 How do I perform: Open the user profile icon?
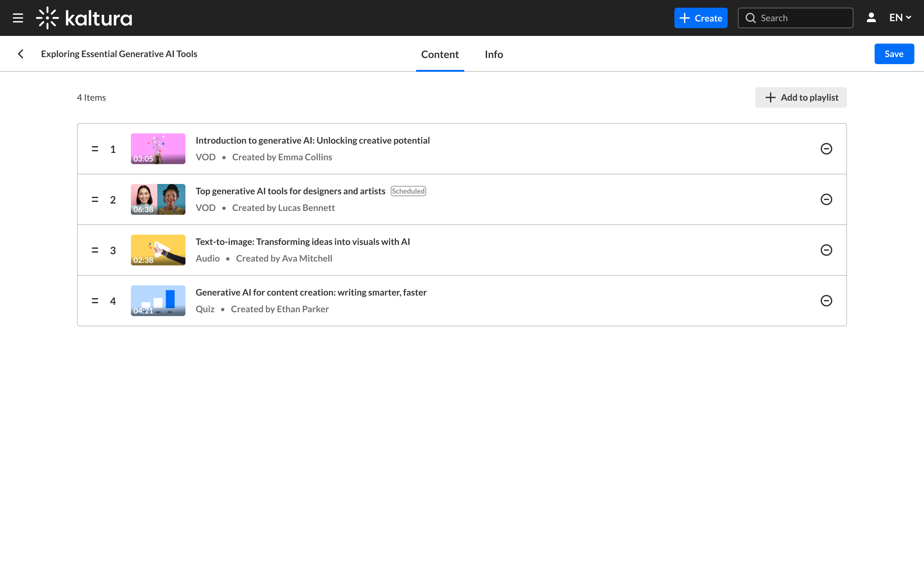pos(871,18)
